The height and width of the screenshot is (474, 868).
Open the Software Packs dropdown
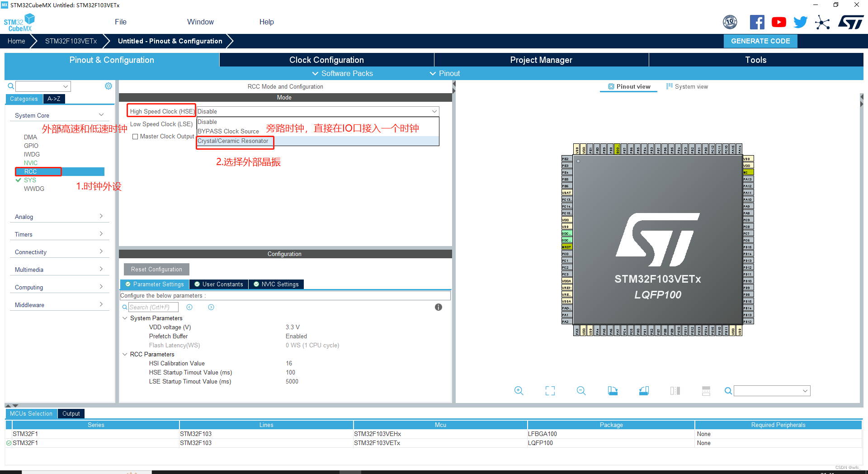tap(342, 73)
